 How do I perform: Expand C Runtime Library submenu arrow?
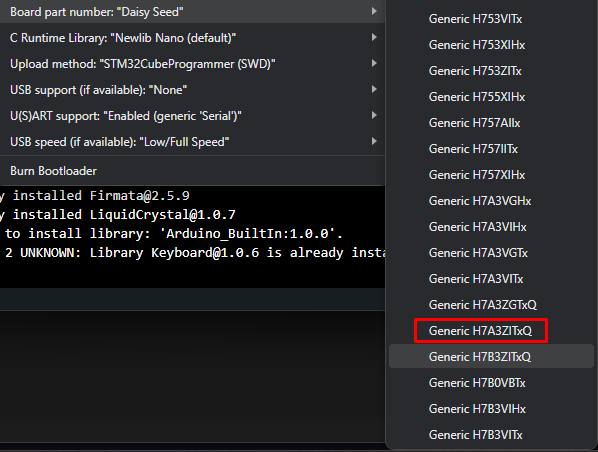click(374, 37)
